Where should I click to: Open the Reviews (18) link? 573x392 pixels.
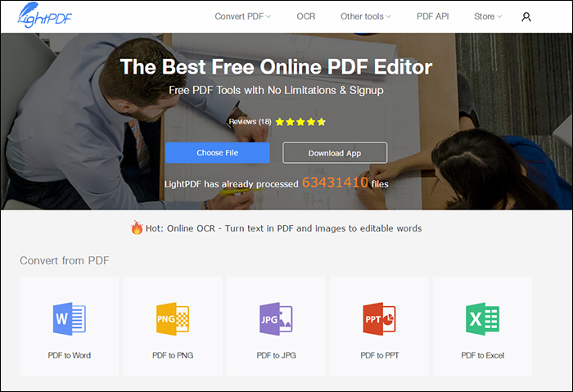click(x=250, y=122)
